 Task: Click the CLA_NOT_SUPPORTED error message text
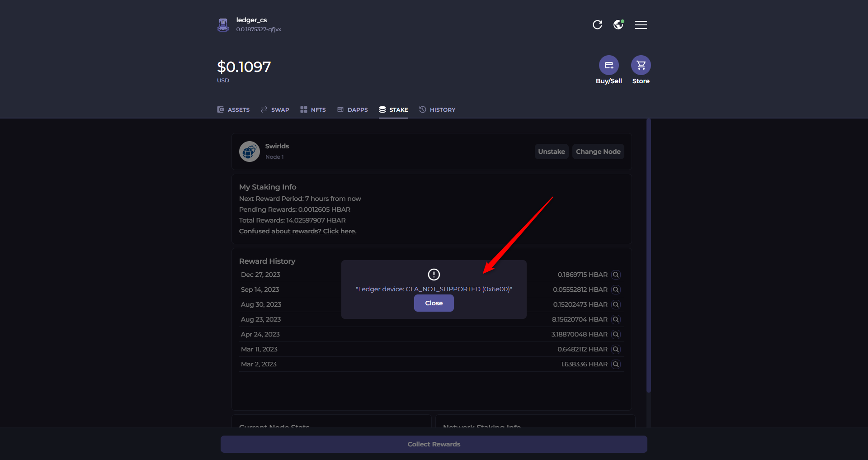pyautogui.click(x=434, y=289)
